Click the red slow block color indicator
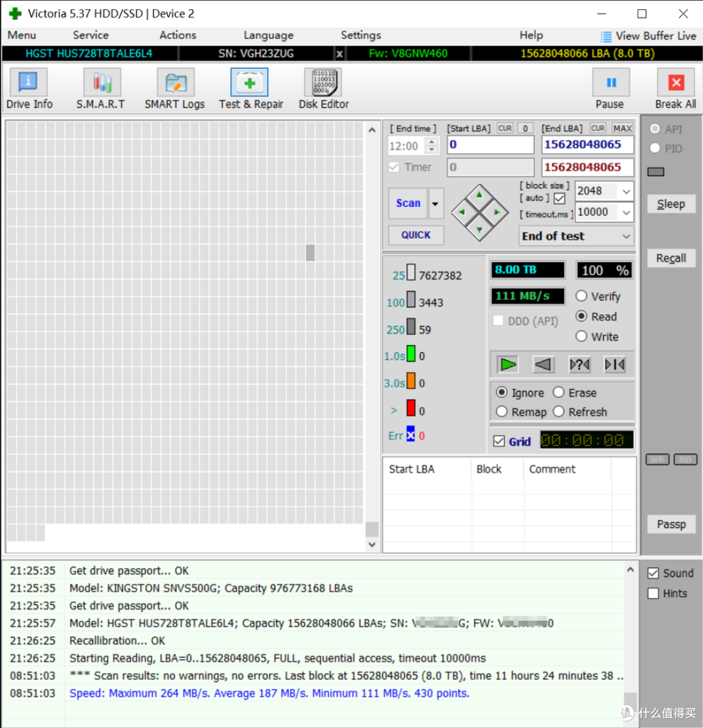The image size is (703, 728). click(411, 408)
